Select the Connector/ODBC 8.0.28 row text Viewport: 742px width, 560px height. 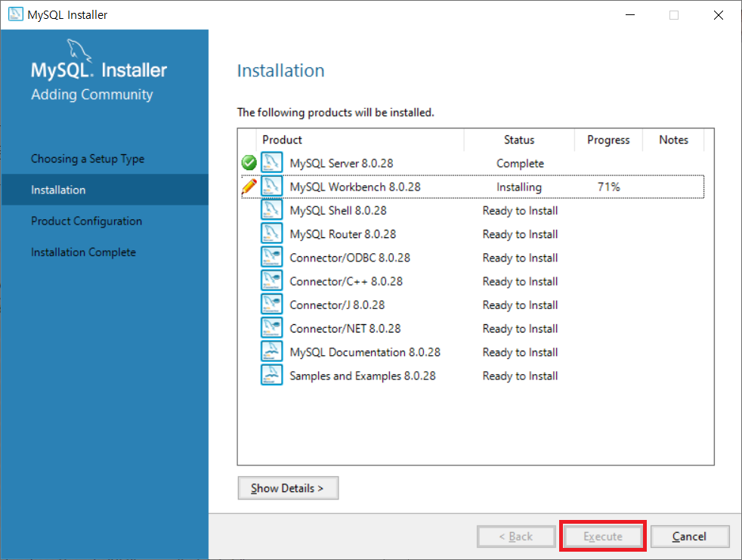point(350,258)
